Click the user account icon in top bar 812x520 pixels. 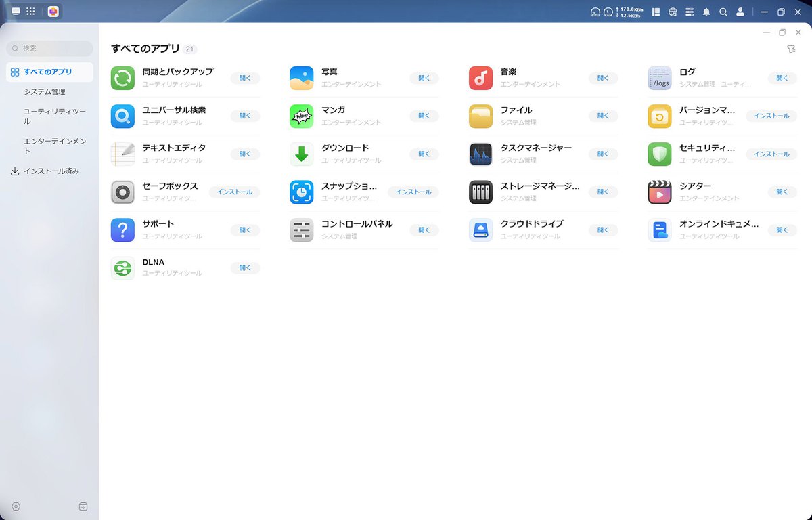[x=740, y=12]
